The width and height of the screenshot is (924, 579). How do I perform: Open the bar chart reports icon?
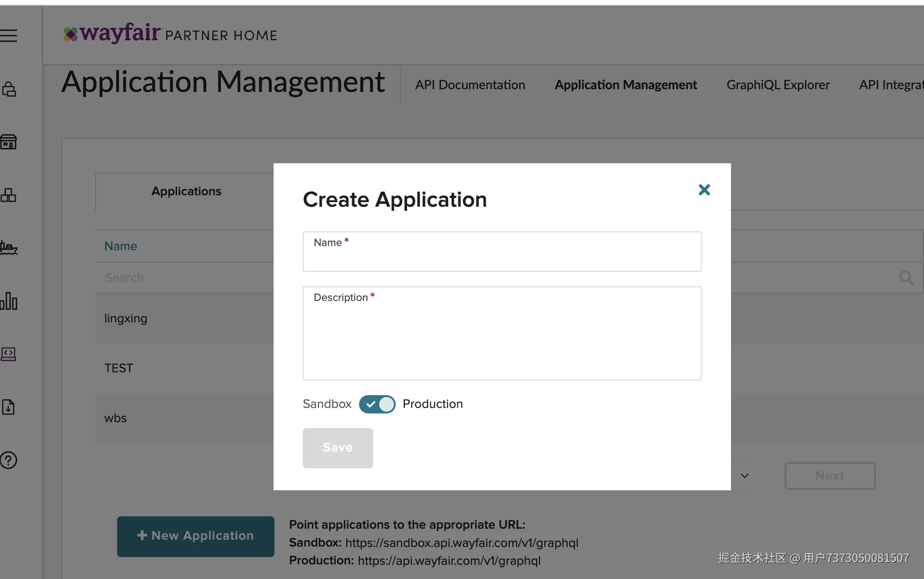pyautogui.click(x=9, y=301)
